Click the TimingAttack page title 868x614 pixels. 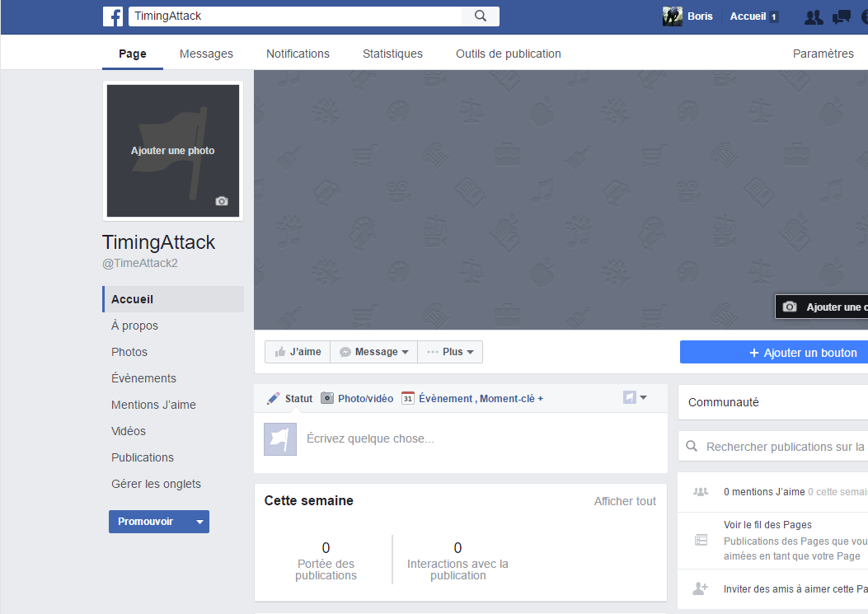(158, 242)
